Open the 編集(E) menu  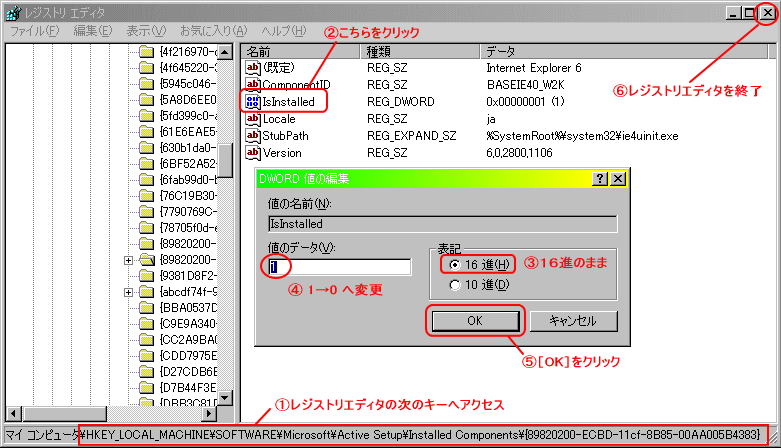(93, 31)
